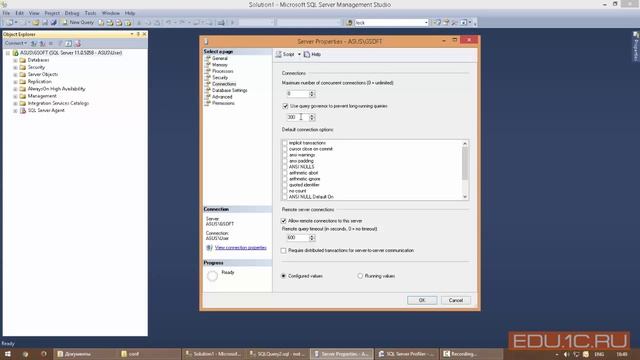Click maximum concurrent connections stepper
640x360 pixels.
tap(312, 94)
